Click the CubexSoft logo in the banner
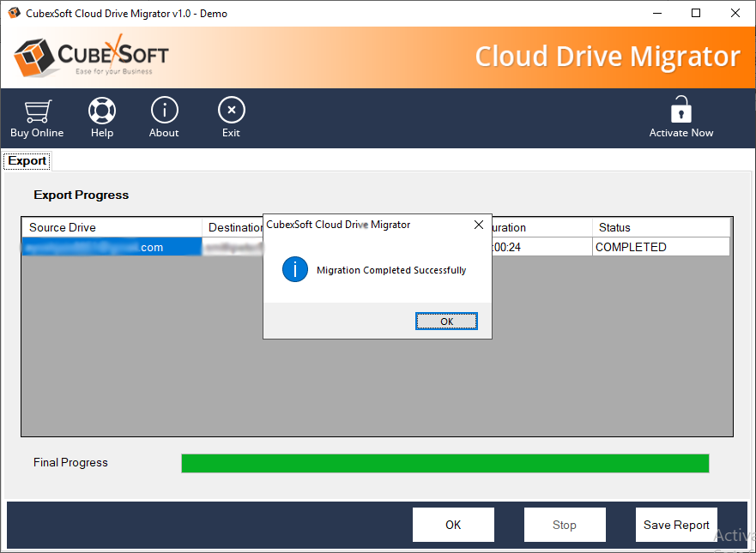The width and height of the screenshot is (756, 553). tap(91, 57)
